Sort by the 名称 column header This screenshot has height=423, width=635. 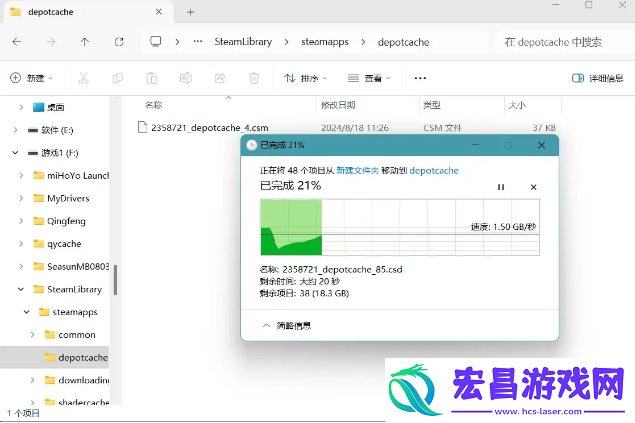(153, 105)
